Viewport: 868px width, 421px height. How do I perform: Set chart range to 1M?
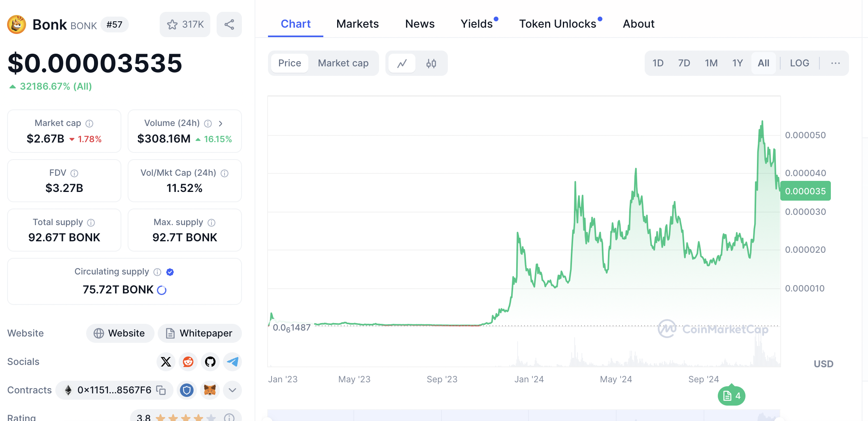[711, 63]
